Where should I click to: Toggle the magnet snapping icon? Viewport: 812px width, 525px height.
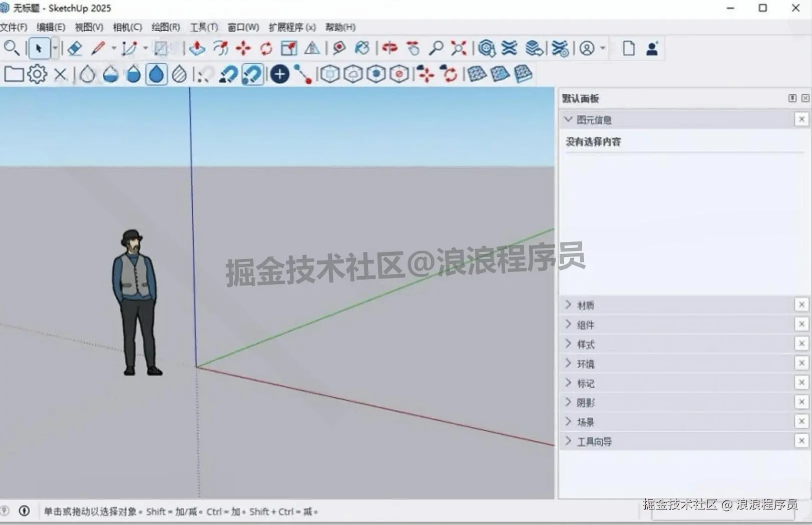pyautogui.click(x=229, y=74)
